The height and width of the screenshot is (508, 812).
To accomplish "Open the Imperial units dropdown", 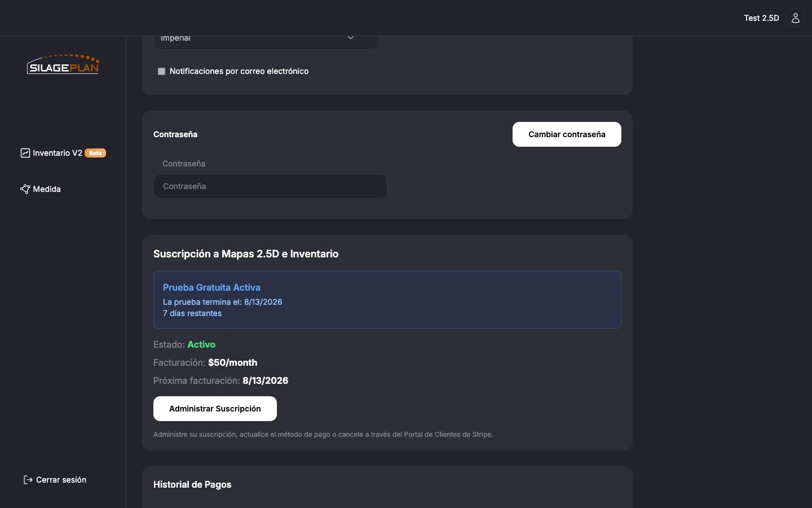I will [x=266, y=40].
